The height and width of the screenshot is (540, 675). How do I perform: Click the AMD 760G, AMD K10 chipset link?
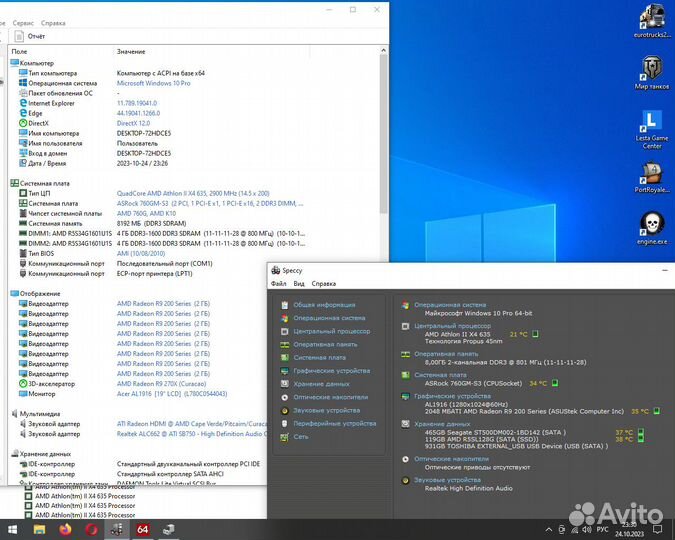pyautogui.click(x=146, y=213)
